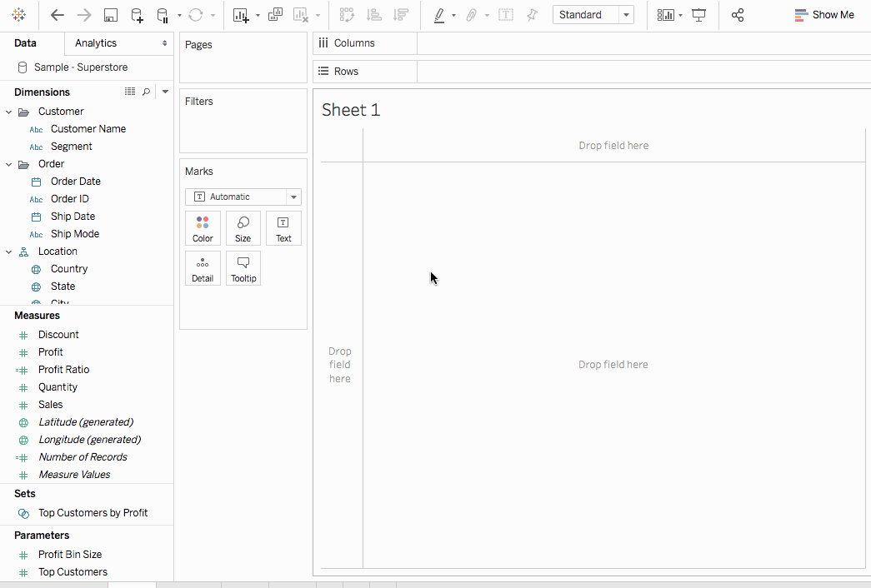Select the Country field
Viewport: 871px width, 588px height.
(x=69, y=269)
